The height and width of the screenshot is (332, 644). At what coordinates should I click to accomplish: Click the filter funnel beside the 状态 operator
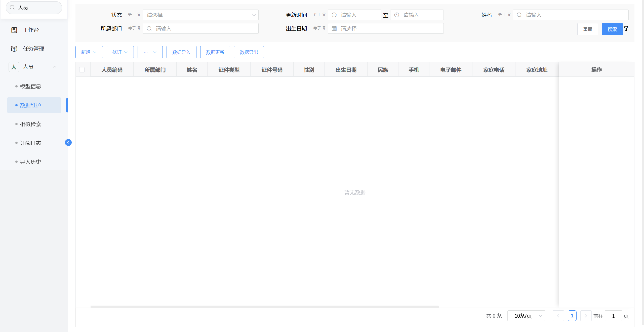(139, 15)
